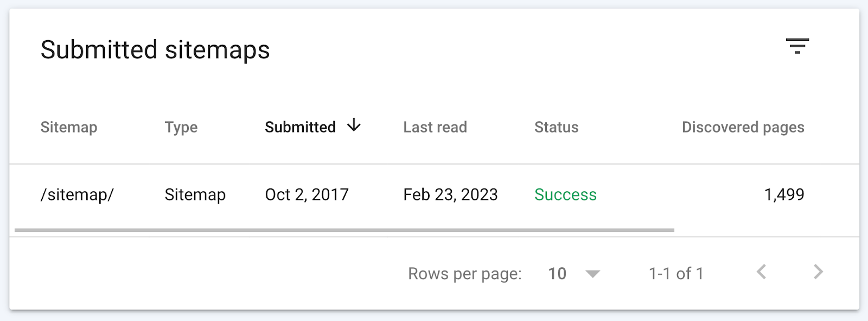This screenshot has height=321, width=868.
Task: Sort by the Last read column header
Action: coord(435,127)
